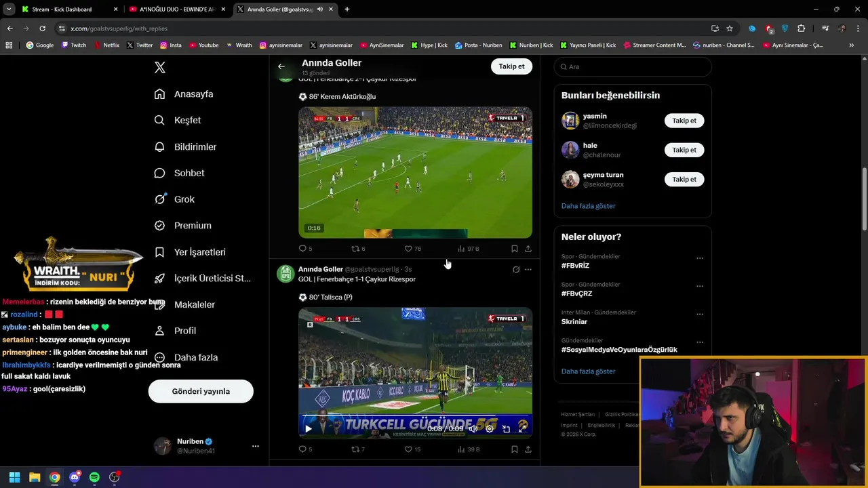The width and height of the screenshot is (868, 488).
Task: Show hidden bookmarks with double chevron
Action: pyautogui.click(x=852, y=45)
